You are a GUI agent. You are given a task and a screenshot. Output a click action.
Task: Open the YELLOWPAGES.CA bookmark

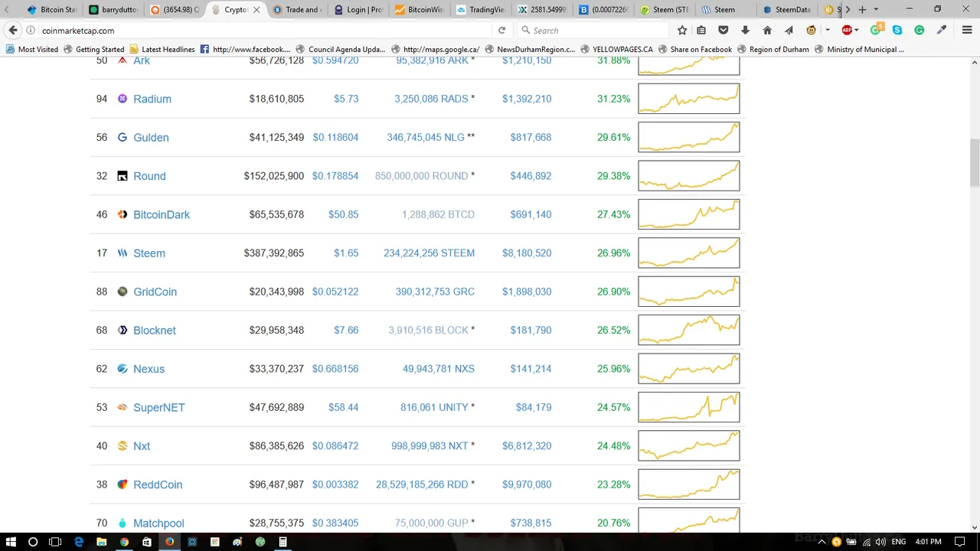(x=616, y=49)
